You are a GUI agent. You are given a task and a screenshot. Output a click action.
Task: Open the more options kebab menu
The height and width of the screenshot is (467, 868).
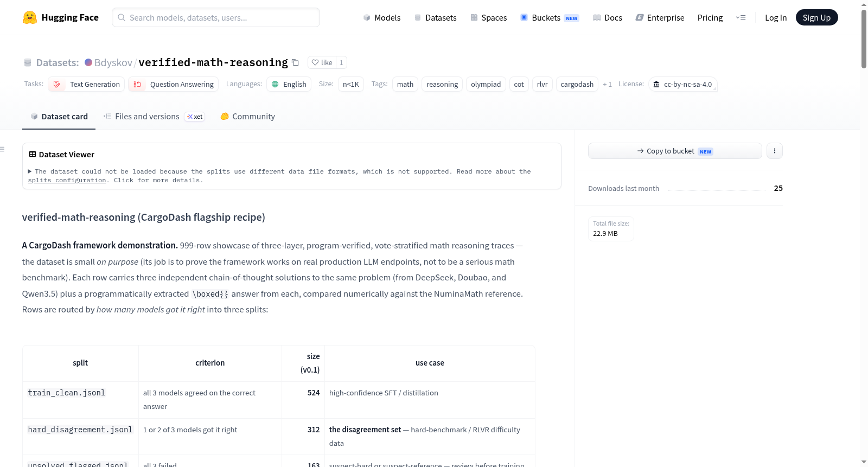click(x=775, y=151)
